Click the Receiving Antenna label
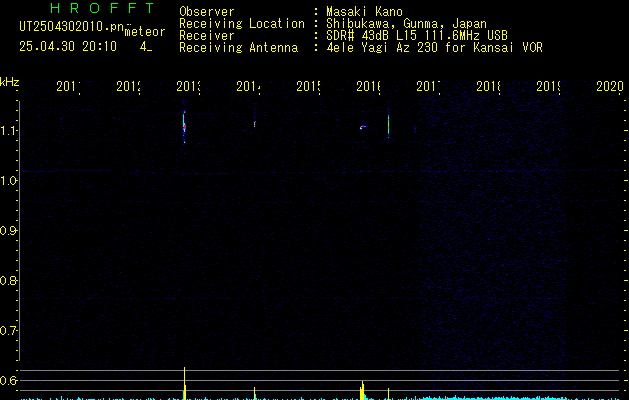Viewport: 629px width, 400px height. [x=239, y=48]
